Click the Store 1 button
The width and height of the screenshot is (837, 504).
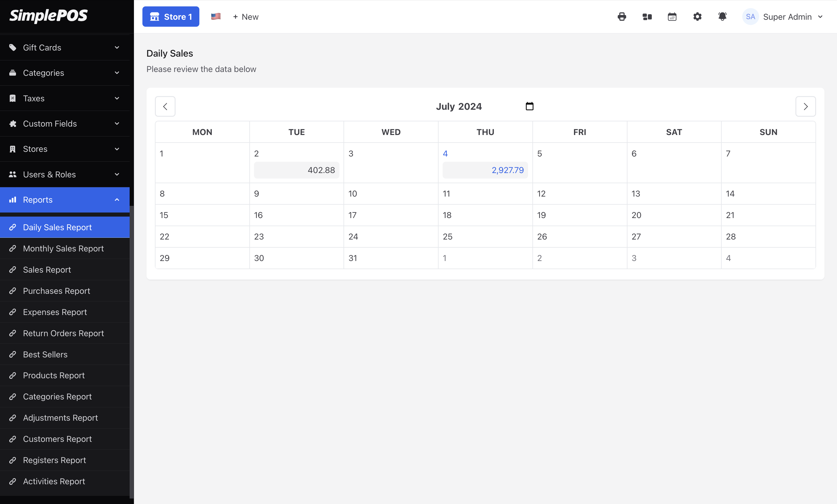click(x=171, y=17)
